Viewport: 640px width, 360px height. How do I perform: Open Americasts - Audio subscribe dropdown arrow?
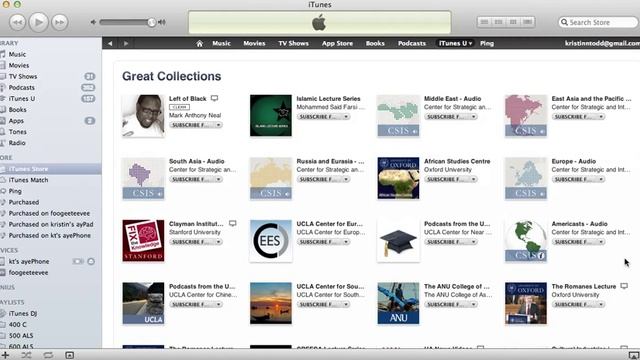point(601,242)
